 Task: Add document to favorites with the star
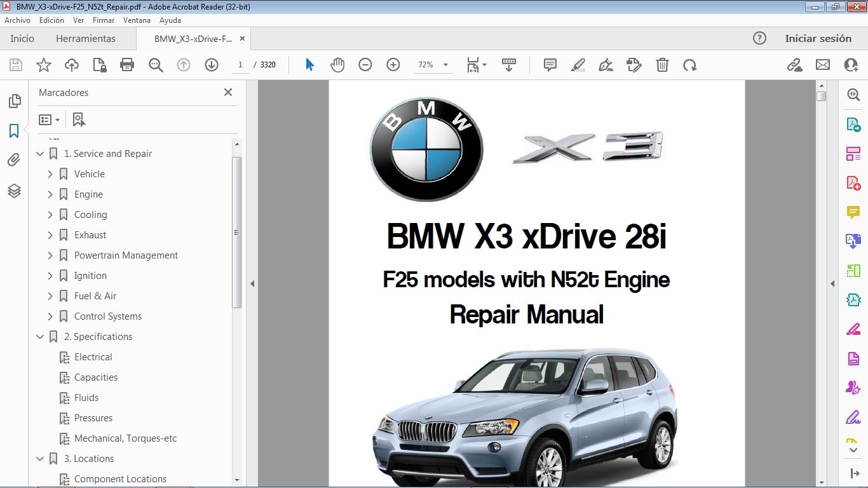[x=43, y=64]
